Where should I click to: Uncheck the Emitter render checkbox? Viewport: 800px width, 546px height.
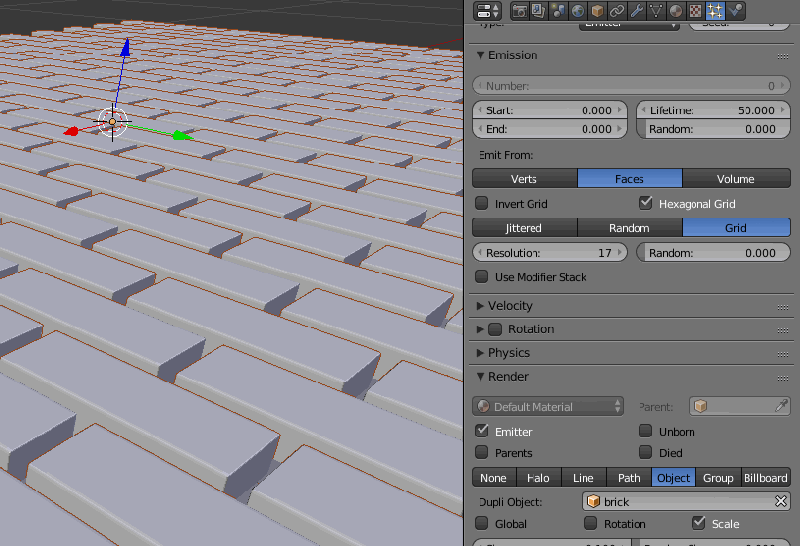[x=482, y=431]
